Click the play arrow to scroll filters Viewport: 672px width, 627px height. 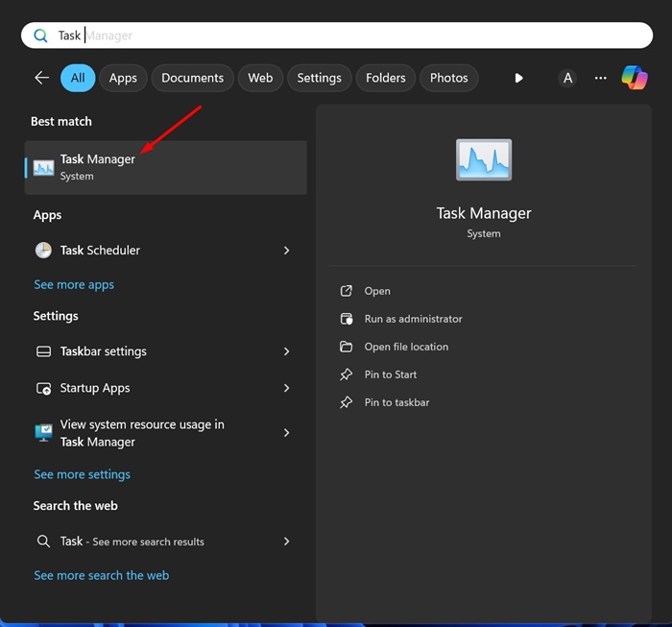[518, 78]
